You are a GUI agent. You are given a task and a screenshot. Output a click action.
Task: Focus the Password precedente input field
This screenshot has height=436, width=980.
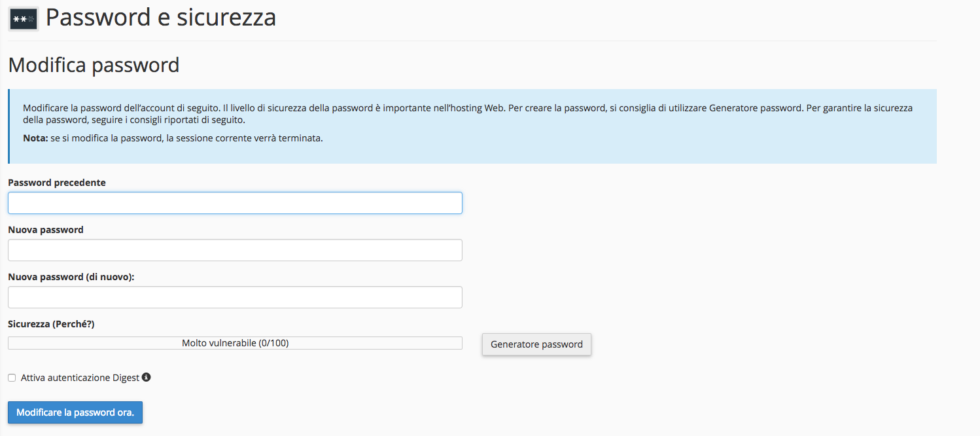click(235, 203)
